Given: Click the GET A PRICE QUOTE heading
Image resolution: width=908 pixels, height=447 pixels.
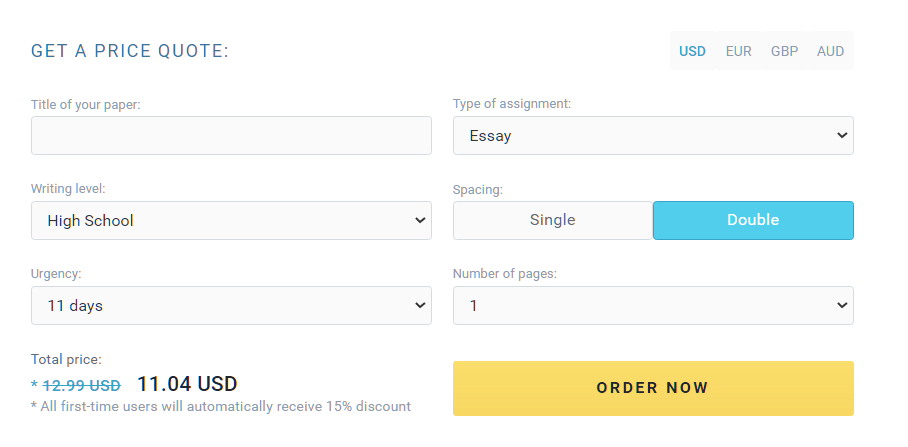Looking at the screenshot, I should pyautogui.click(x=130, y=51).
